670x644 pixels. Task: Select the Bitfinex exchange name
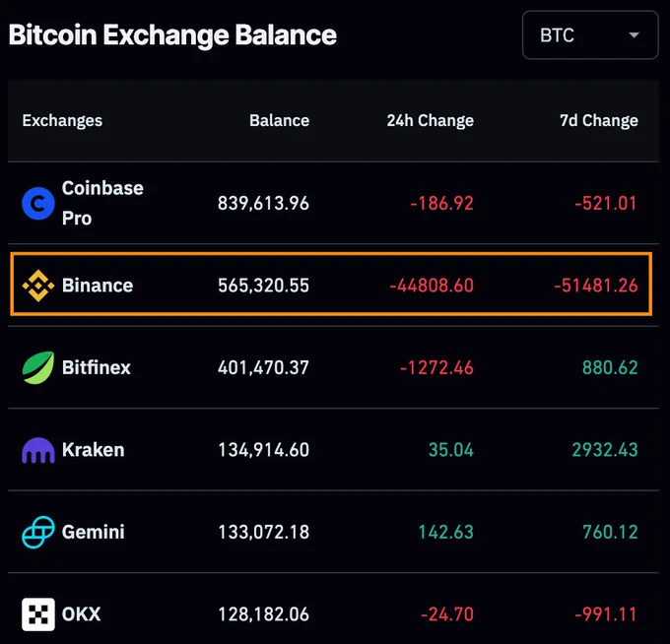coord(97,367)
